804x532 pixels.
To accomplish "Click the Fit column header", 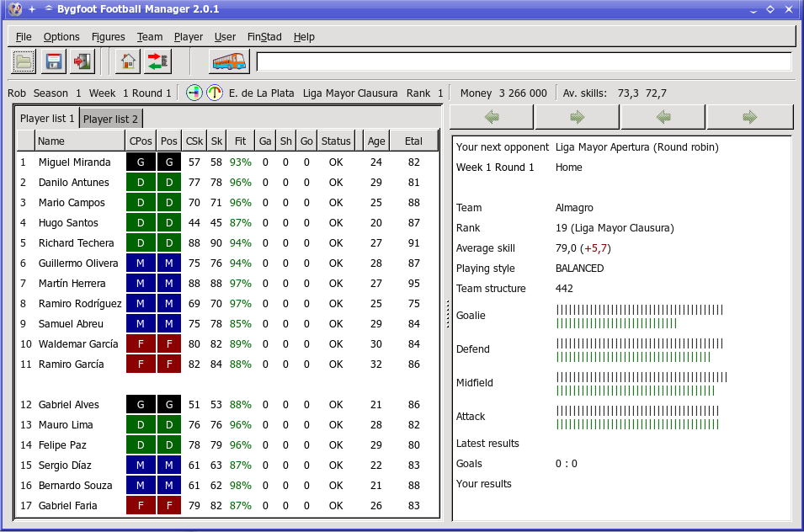I will (x=241, y=141).
